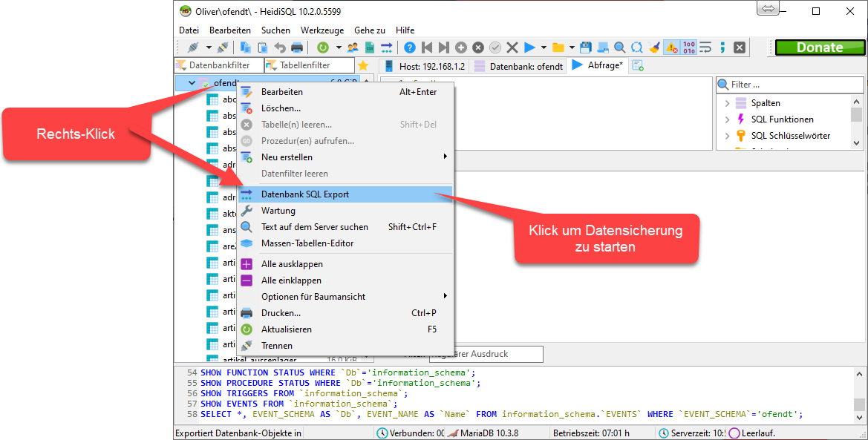Open the Hilfe menu
Screen dimensions: 868x440
pyautogui.click(x=405, y=30)
